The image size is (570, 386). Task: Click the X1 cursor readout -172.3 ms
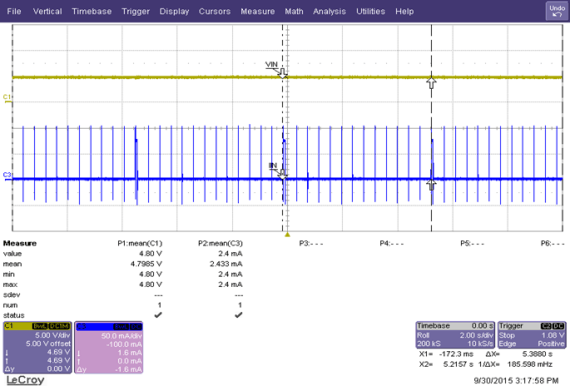point(456,354)
